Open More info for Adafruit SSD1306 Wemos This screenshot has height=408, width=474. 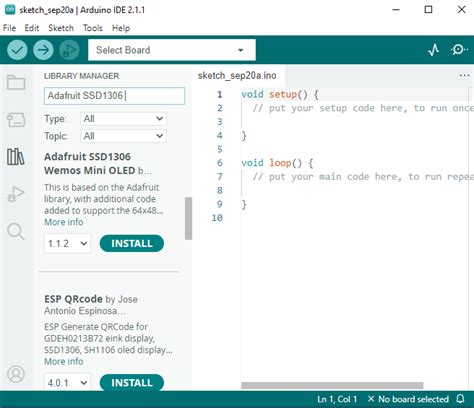(x=64, y=222)
